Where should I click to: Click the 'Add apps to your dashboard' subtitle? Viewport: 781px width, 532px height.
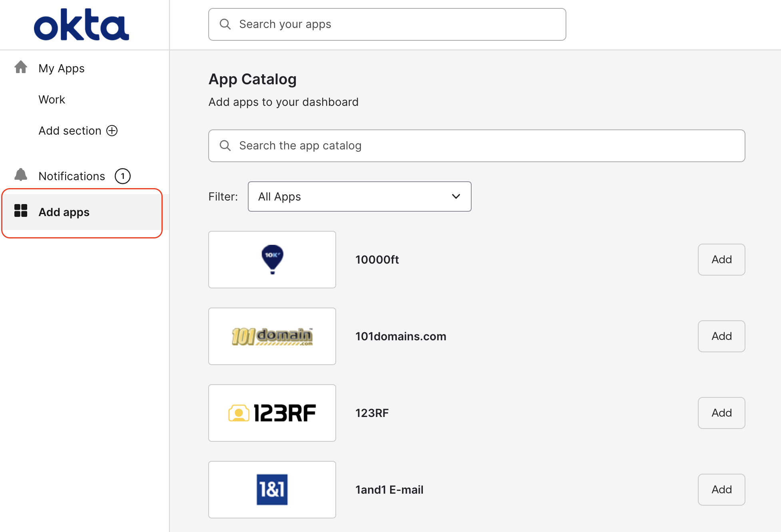tap(283, 102)
